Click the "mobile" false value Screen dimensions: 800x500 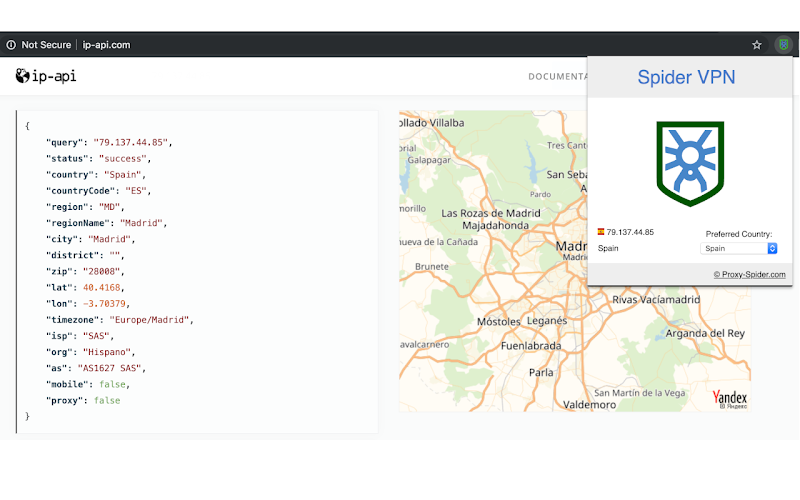click(x=112, y=384)
